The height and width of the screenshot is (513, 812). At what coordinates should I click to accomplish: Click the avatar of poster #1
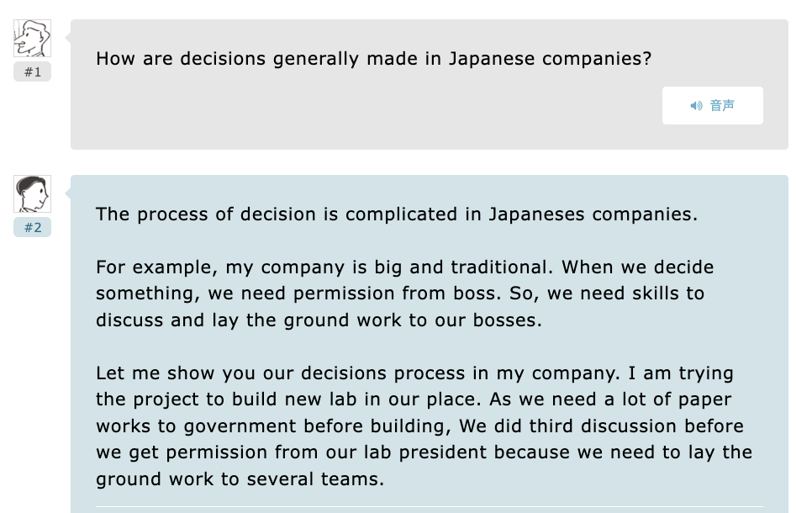tap(33, 39)
